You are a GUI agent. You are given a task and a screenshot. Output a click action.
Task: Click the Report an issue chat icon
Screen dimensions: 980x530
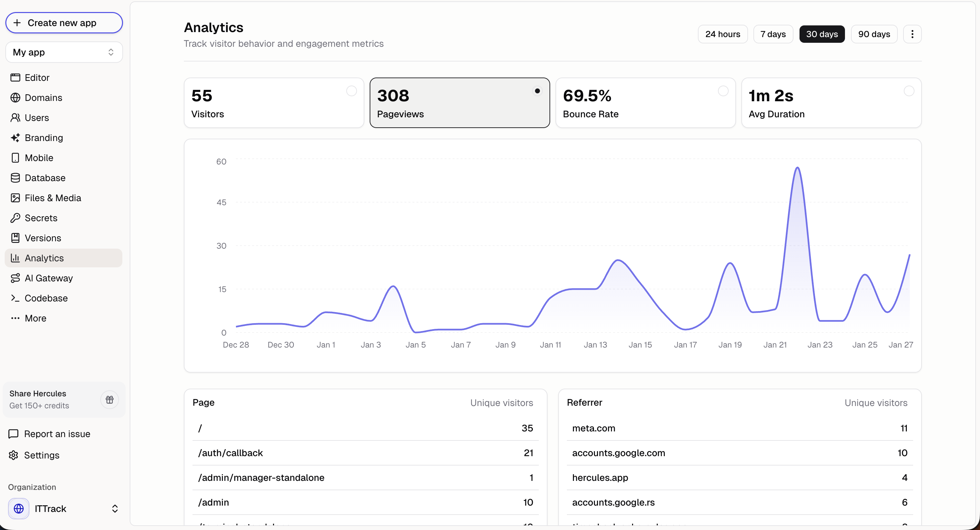13,434
